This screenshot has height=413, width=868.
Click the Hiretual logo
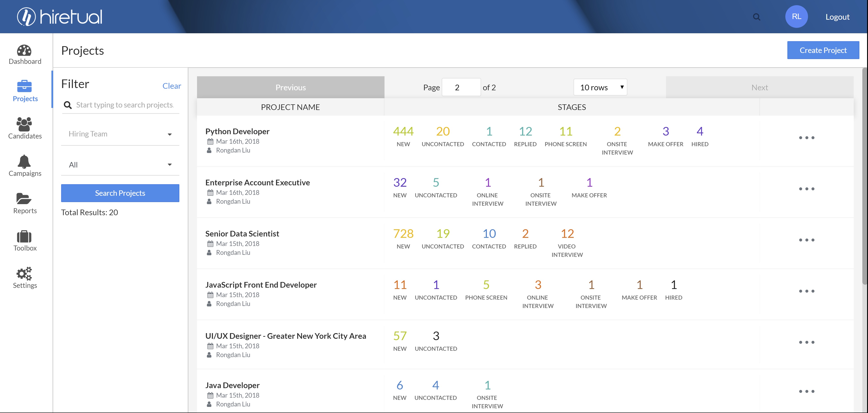tap(60, 17)
